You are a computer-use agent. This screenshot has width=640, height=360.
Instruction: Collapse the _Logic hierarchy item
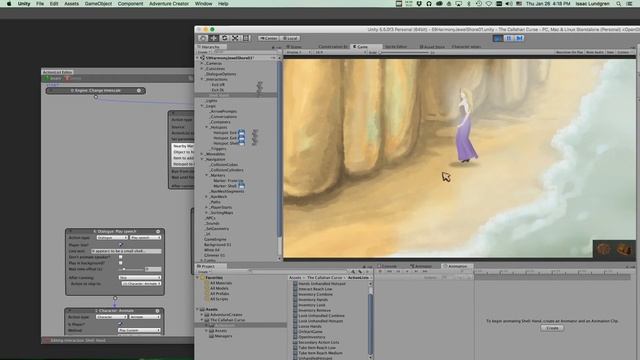202,106
